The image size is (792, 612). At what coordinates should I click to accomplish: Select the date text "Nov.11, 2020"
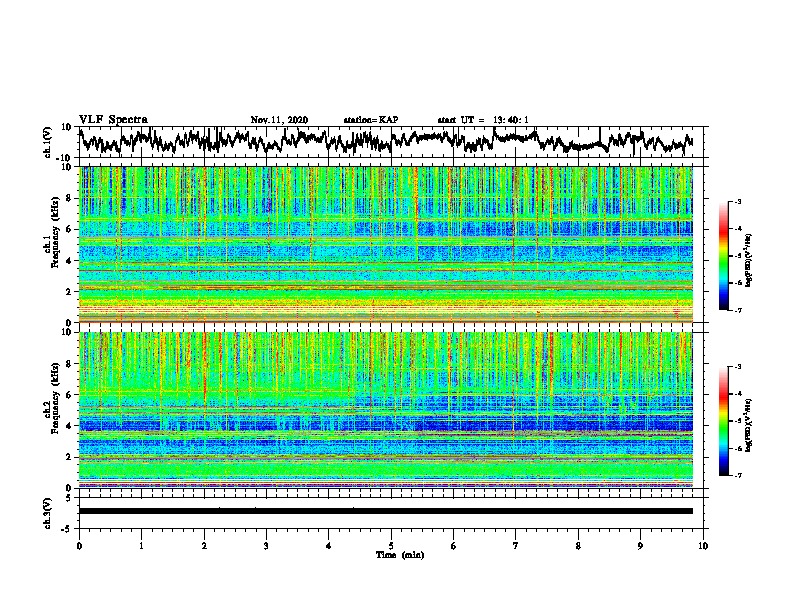click(x=279, y=120)
